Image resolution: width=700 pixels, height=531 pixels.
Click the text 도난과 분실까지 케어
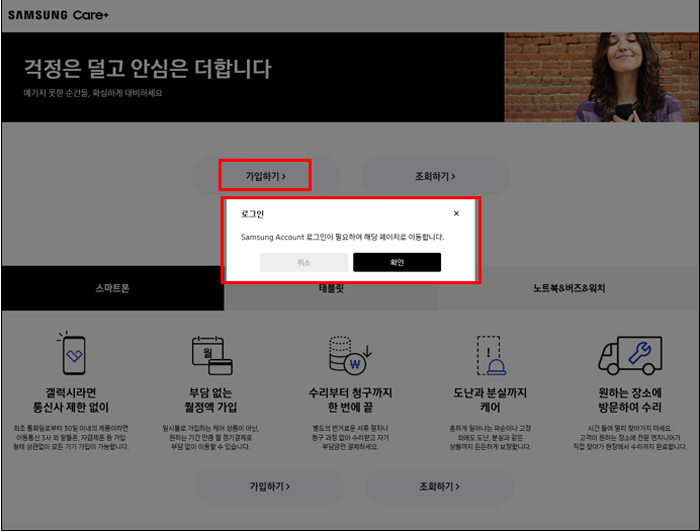point(490,400)
